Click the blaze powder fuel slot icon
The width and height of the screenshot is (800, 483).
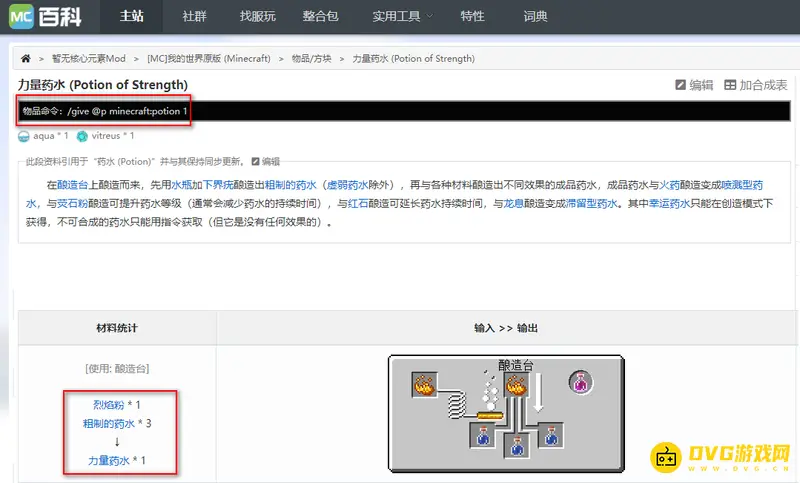(424, 382)
